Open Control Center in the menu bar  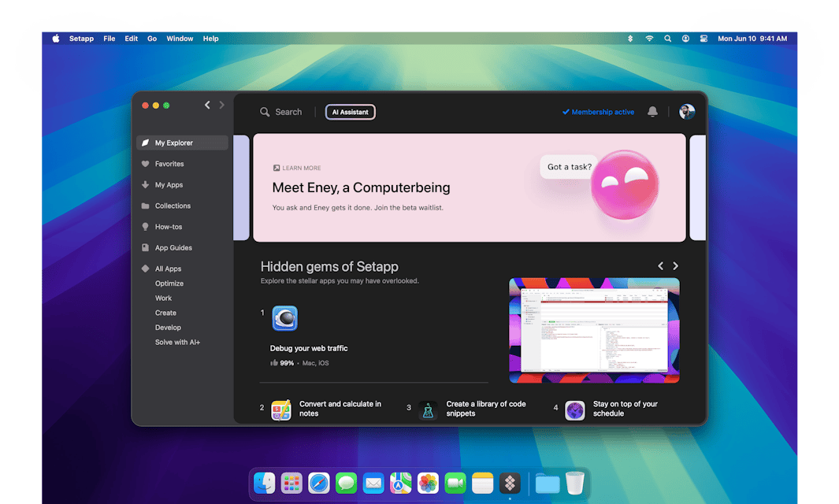[x=703, y=39]
